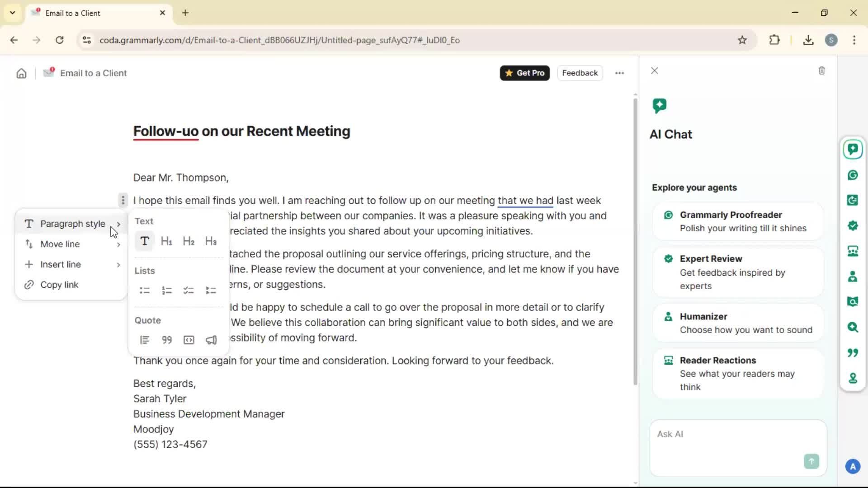Apply callout megaphone style
Image resolution: width=868 pixels, height=488 pixels.
211,340
